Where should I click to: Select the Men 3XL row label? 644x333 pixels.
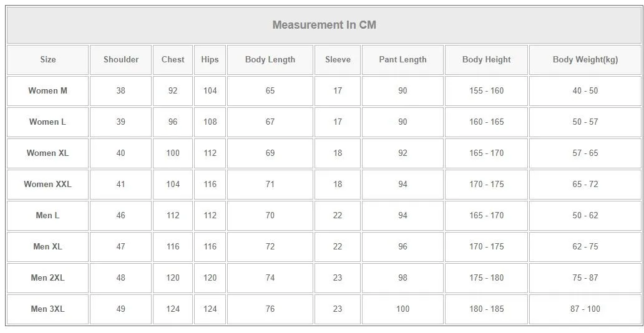tap(48, 309)
